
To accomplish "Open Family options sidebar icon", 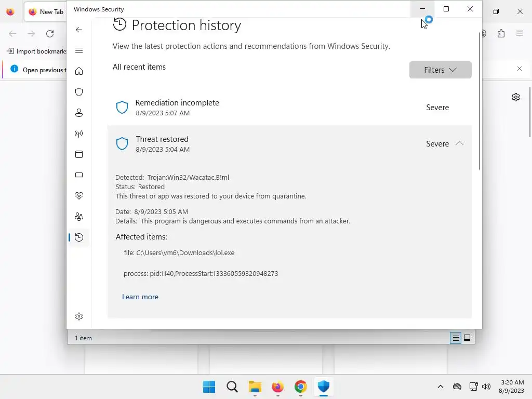I will coord(79,217).
